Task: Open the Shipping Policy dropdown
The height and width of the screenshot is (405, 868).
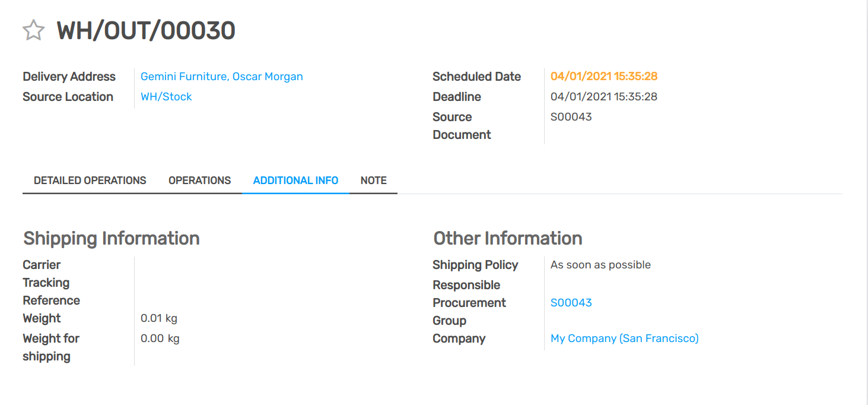Action: (600, 264)
